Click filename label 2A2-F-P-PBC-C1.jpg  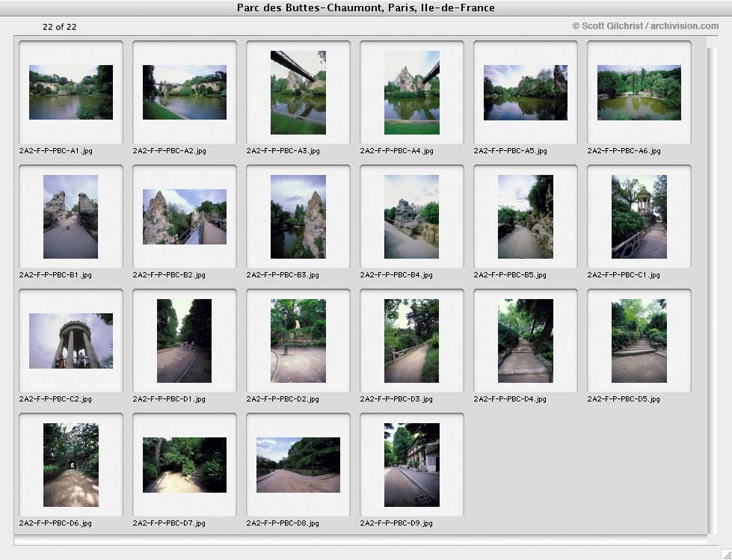pyautogui.click(x=624, y=275)
